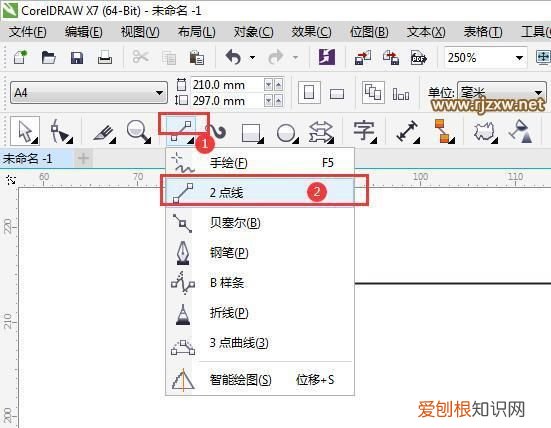Increase the 210.0 mm page width

(278, 85)
